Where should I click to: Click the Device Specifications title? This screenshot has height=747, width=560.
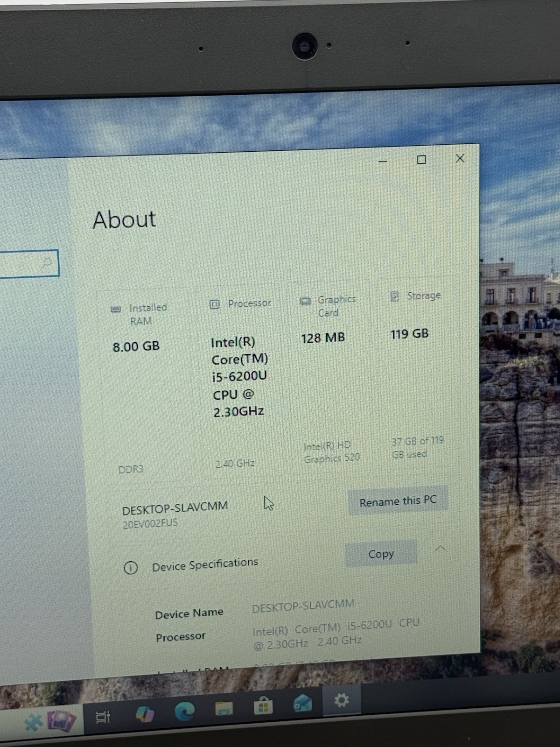(205, 564)
